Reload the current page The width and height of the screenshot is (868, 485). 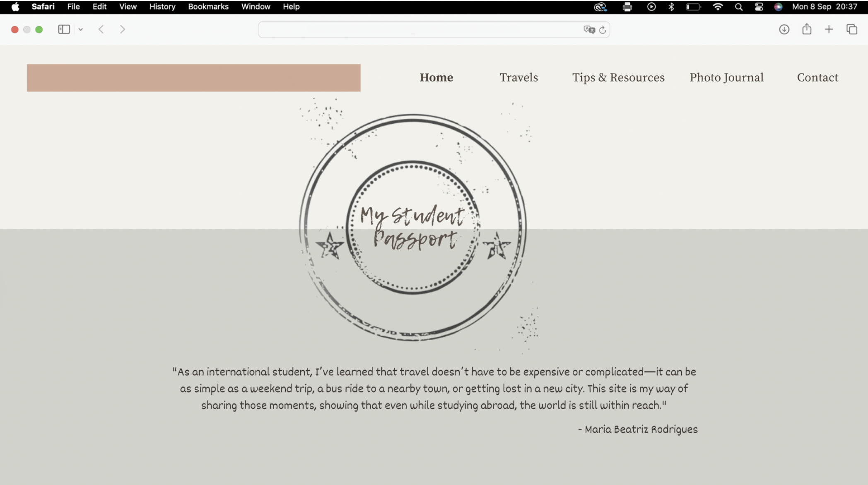click(x=603, y=29)
